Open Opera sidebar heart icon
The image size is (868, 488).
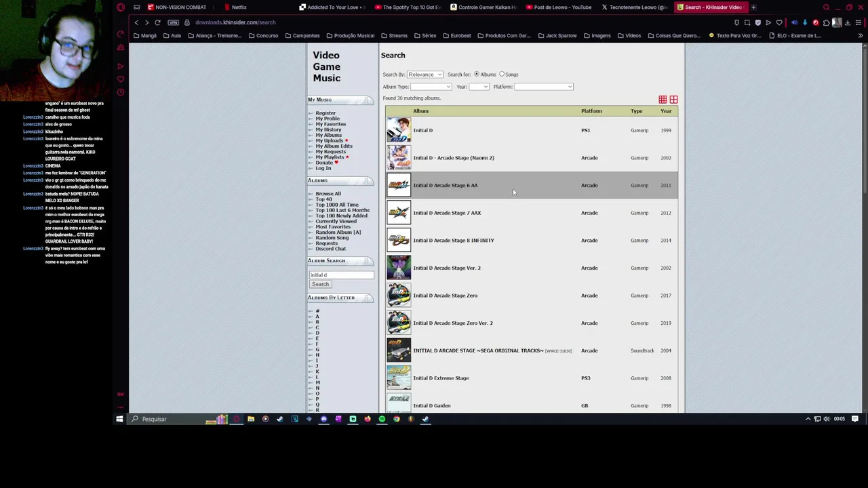[121, 79]
